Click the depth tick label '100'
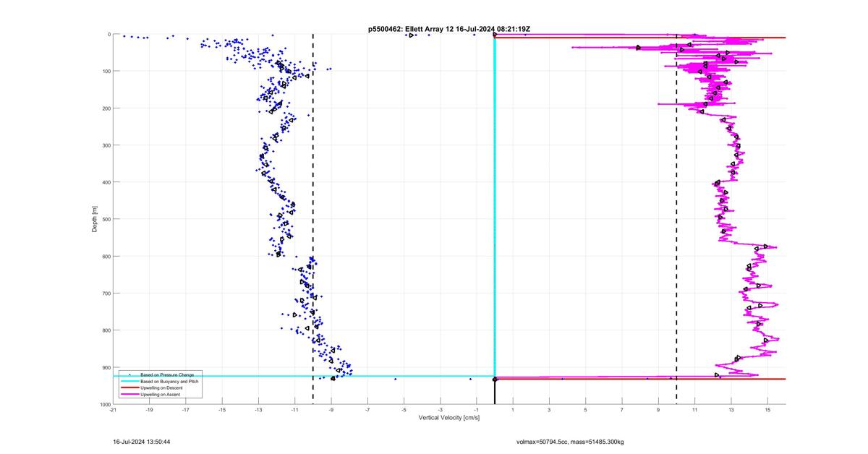Viewport: 868px width, 454px height. [x=106, y=71]
